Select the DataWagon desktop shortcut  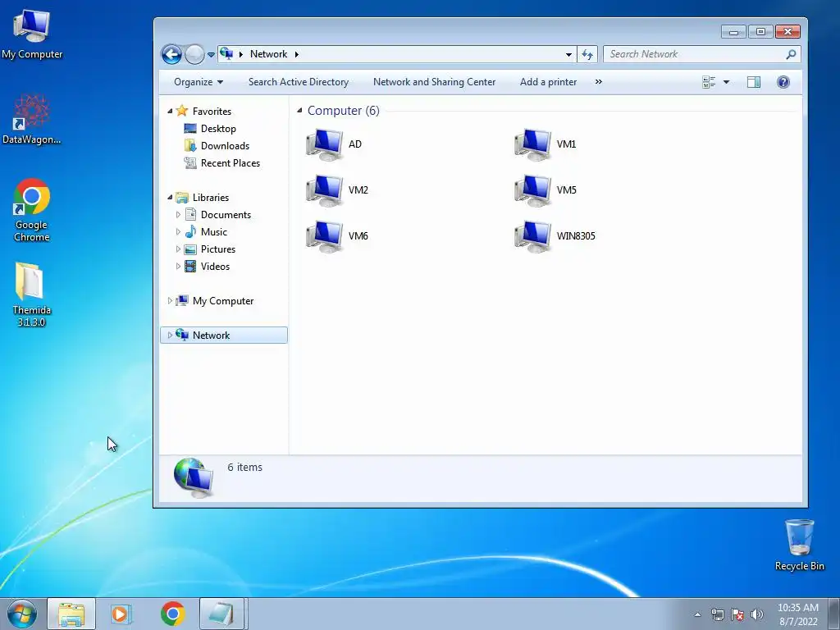click(x=32, y=120)
